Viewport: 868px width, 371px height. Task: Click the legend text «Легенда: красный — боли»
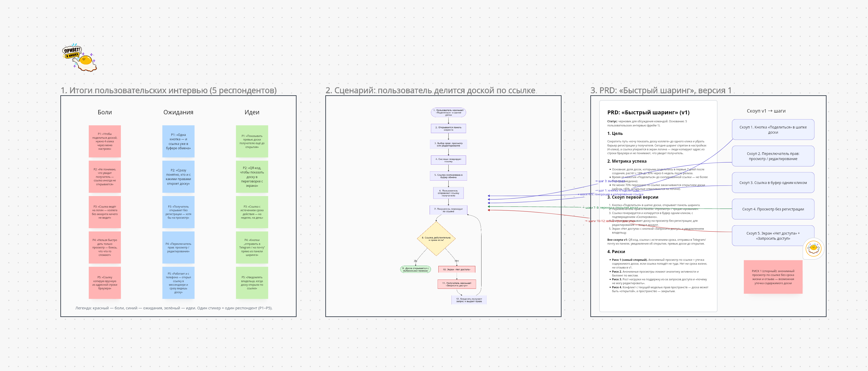[174, 308]
